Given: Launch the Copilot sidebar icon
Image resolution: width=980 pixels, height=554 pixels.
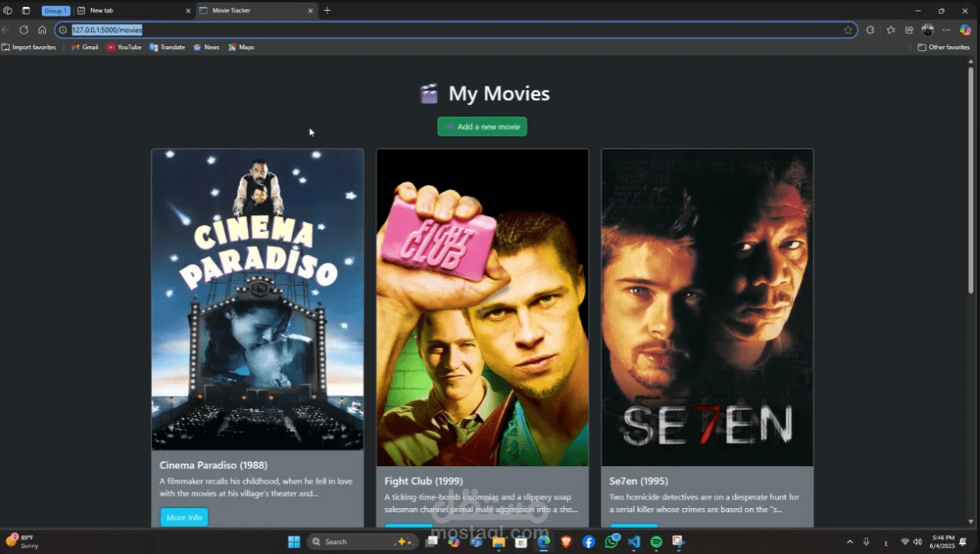Looking at the screenshot, I should [965, 30].
